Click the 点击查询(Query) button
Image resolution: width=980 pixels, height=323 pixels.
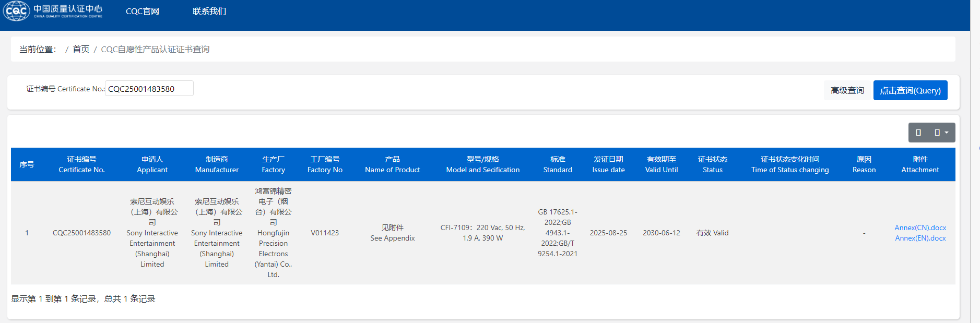(910, 90)
